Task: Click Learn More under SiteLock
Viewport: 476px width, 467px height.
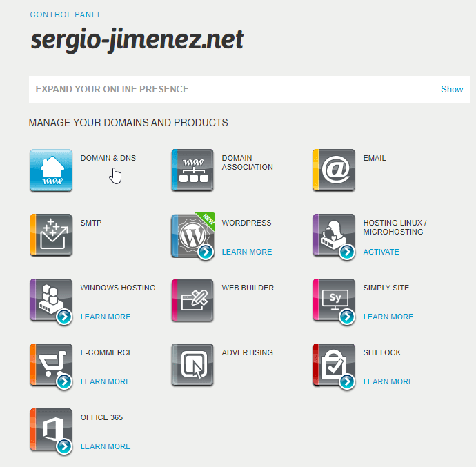Action: 388,381
